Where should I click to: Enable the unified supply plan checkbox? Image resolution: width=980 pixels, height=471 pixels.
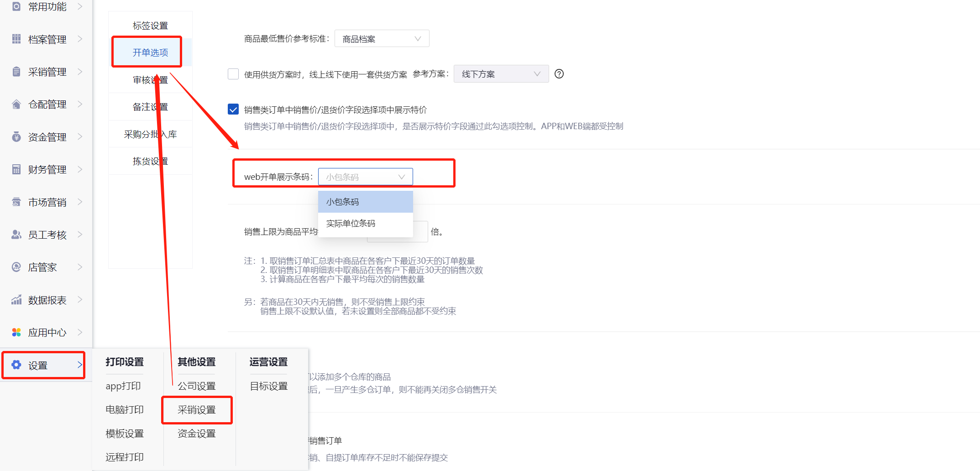233,74
